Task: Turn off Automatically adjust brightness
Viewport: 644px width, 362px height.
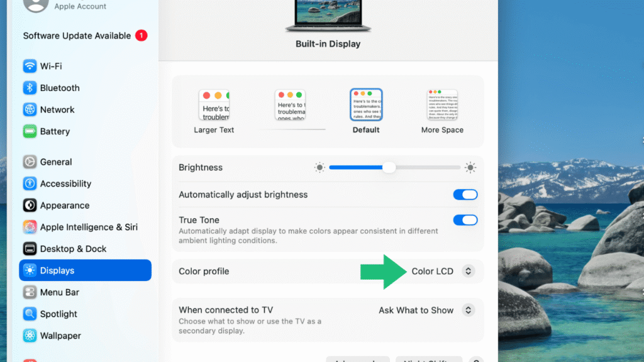Action: coord(465,195)
